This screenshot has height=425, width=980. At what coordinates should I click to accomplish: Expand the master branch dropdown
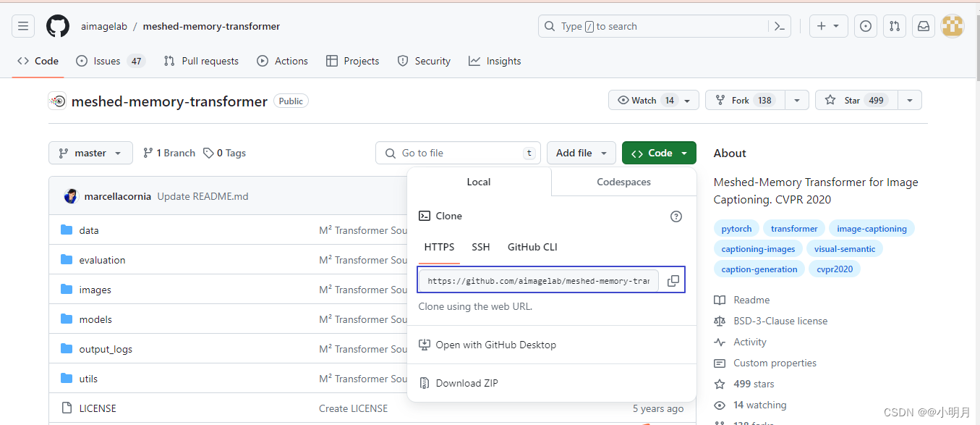(x=91, y=153)
